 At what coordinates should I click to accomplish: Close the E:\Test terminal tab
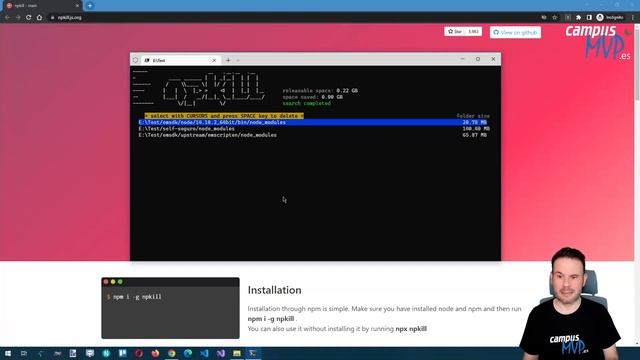point(214,60)
